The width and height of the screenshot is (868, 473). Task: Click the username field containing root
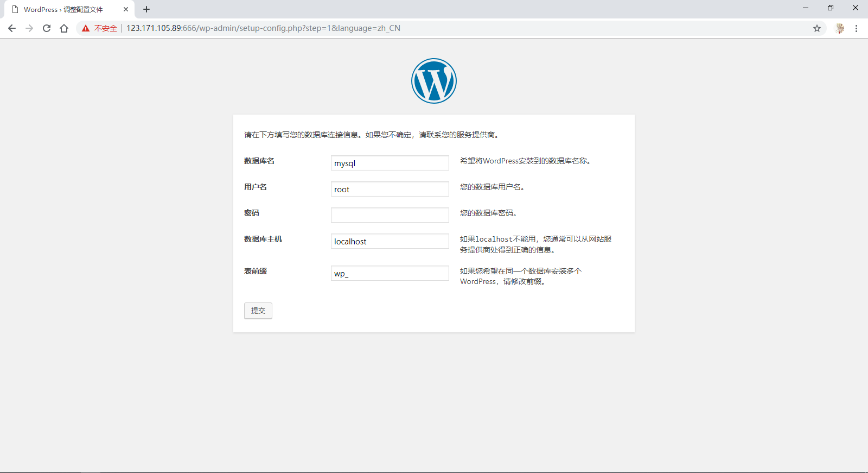point(390,189)
